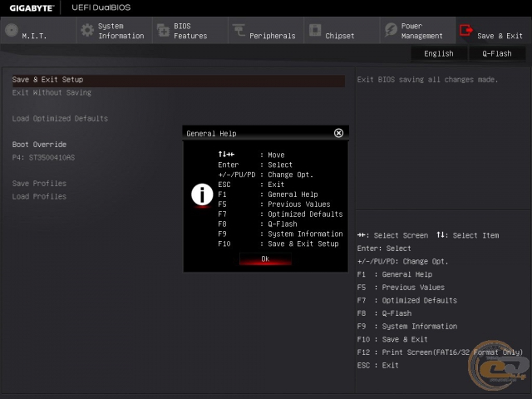The height and width of the screenshot is (399, 532).
Task: Click the Power Management icon
Action: tap(391, 31)
